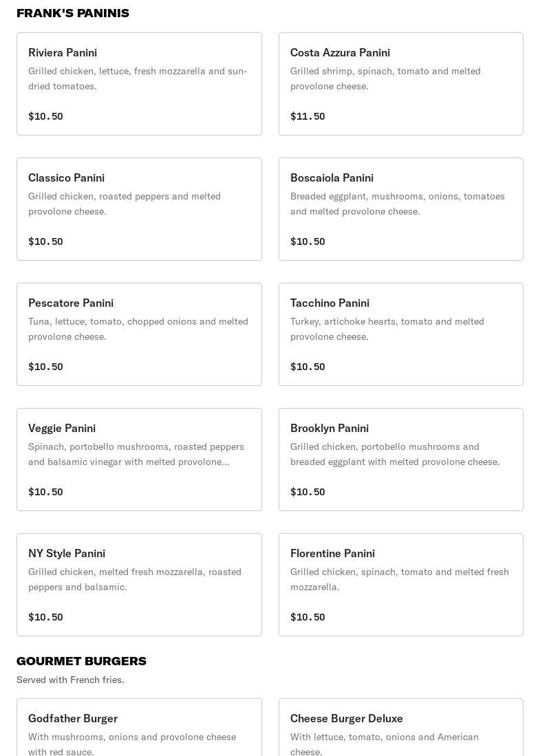This screenshot has width=540, height=756.
Task: Click the Costa Azzura Panini $11.50 price
Action: click(307, 116)
